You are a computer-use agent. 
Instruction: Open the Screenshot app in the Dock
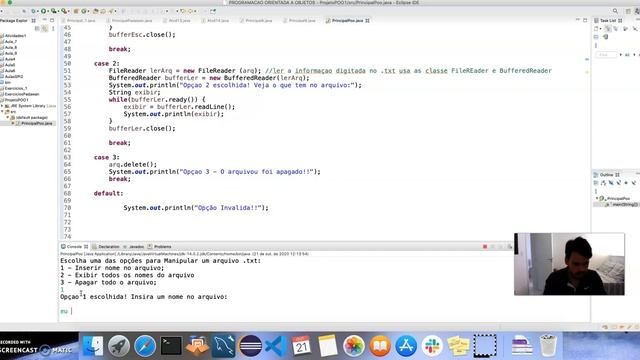click(485, 346)
